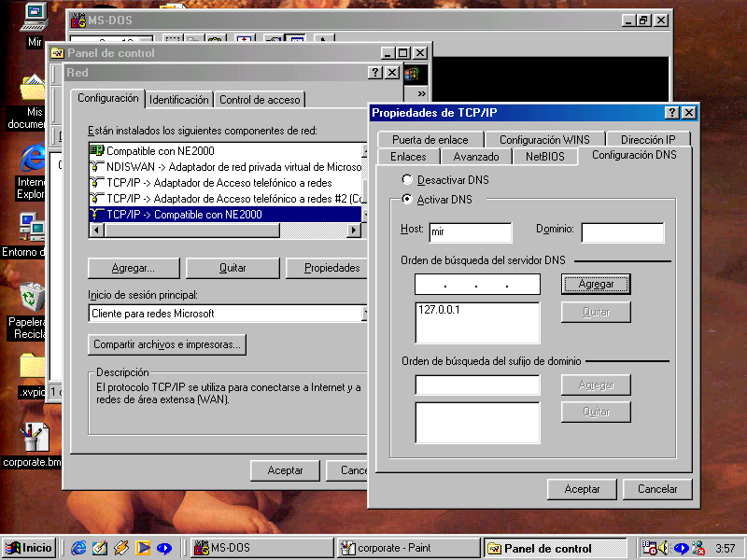This screenshot has width=747, height=560.
Task: Start Winamp from the Quick Launch bar
Action: [120, 548]
